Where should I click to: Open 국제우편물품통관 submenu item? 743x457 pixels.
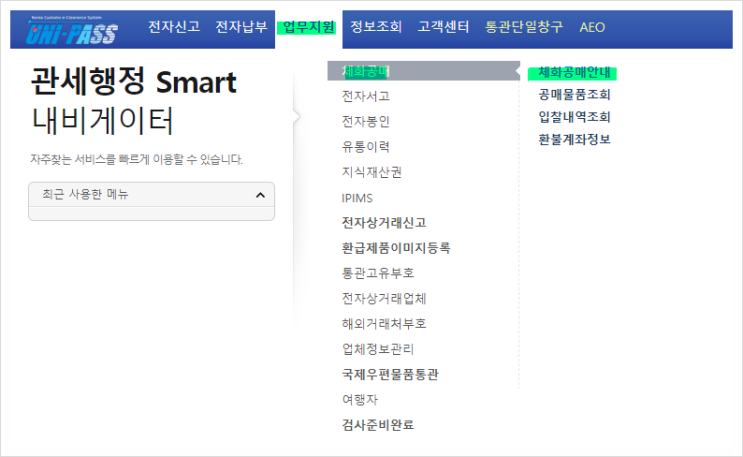390,375
